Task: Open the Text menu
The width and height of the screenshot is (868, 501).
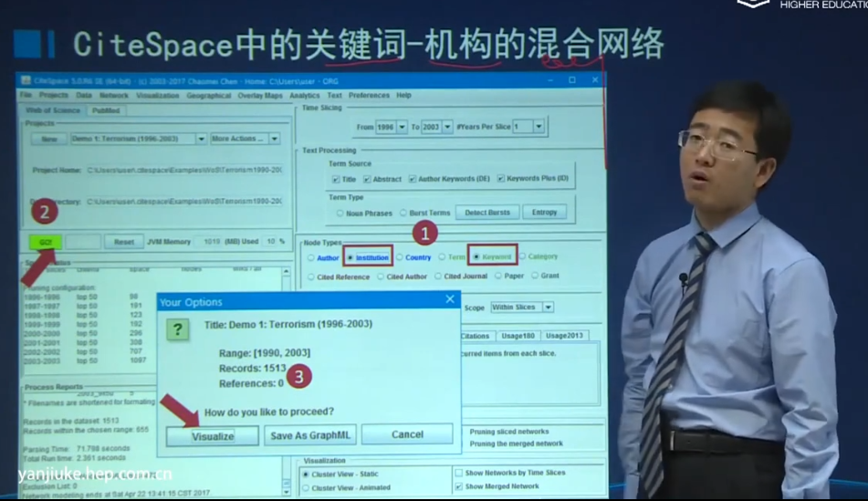Action: pyautogui.click(x=334, y=95)
